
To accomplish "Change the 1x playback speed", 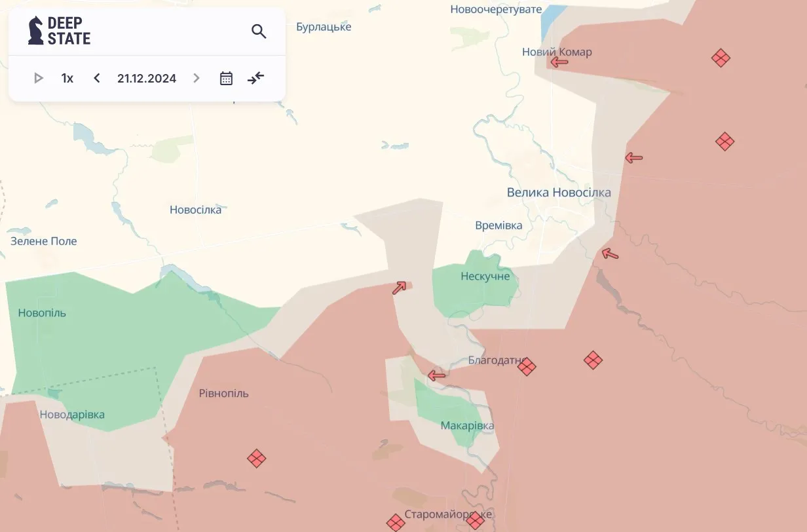I will [x=67, y=79].
